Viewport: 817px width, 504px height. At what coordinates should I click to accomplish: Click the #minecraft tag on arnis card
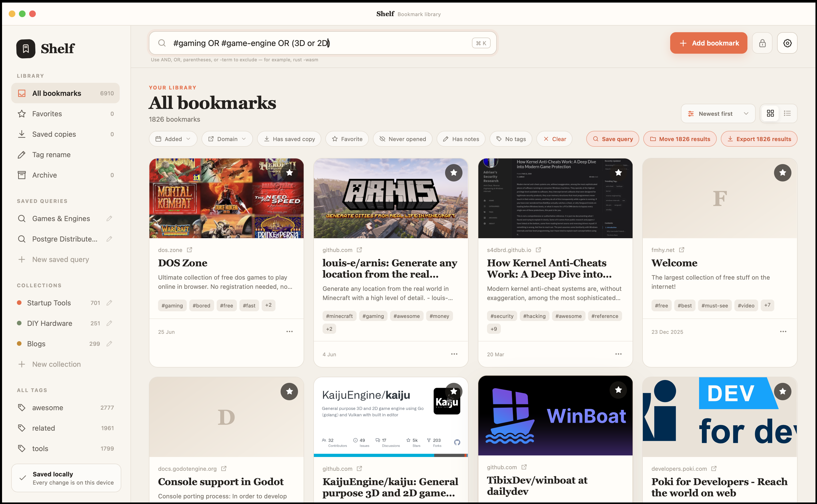(339, 316)
